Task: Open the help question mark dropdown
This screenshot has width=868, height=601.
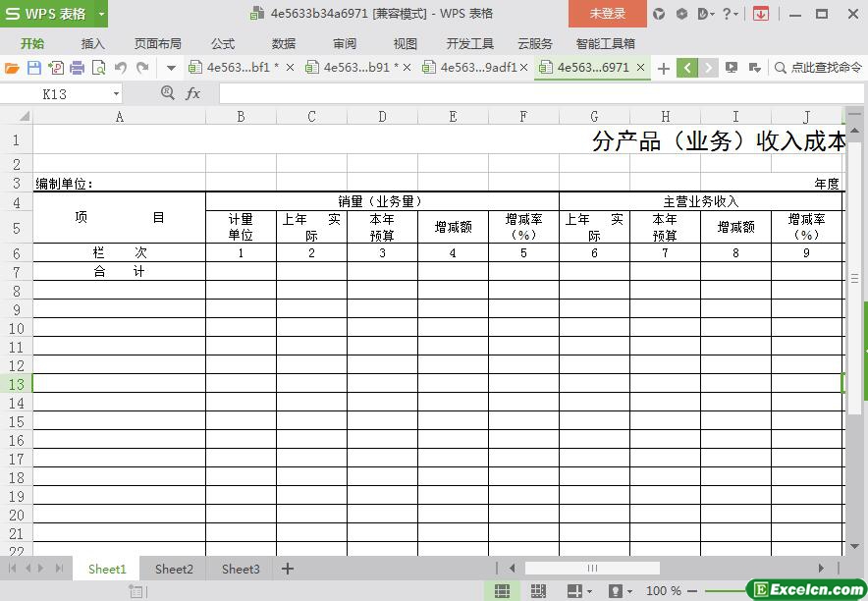Action: click(731, 14)
